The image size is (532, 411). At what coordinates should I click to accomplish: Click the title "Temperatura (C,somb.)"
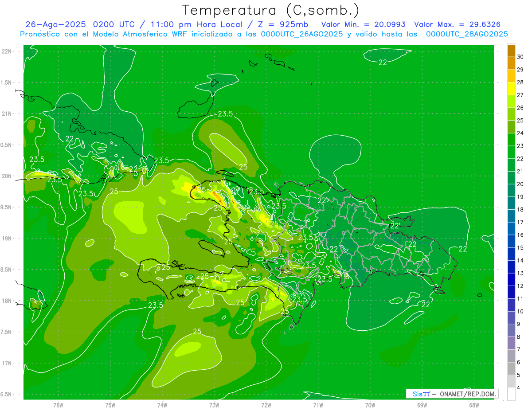point(270,10)
